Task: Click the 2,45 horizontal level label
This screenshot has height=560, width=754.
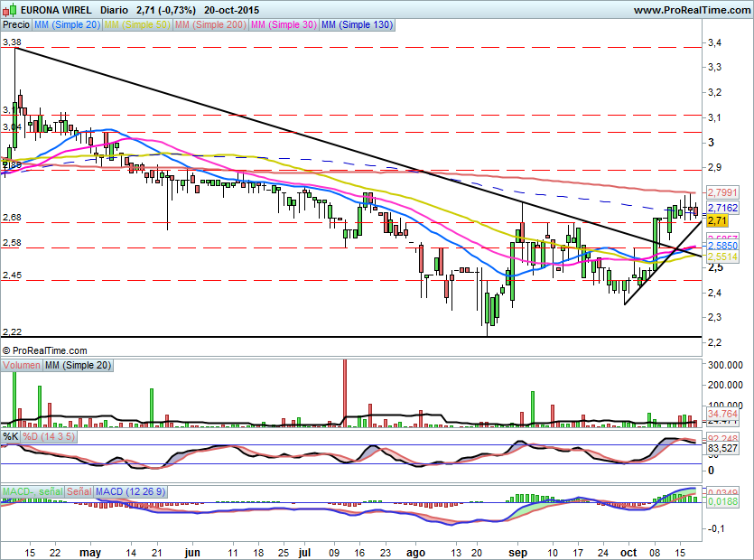Action: pos(12,275)
